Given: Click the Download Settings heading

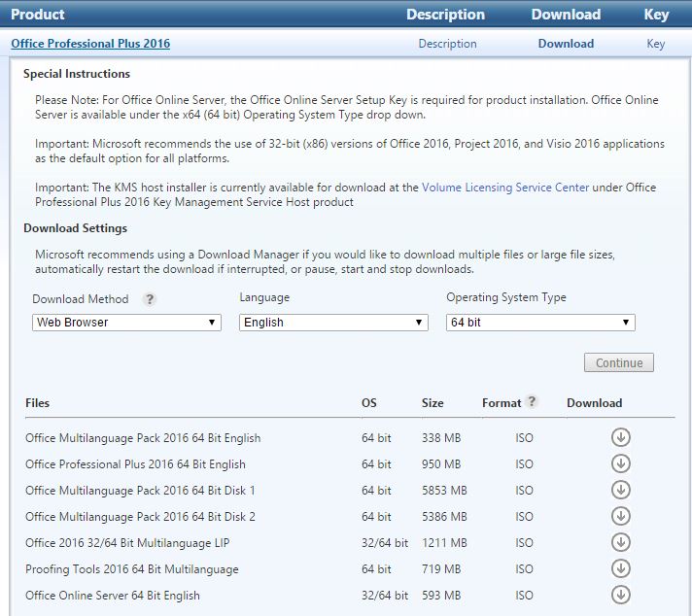Looking at the screenshot, I should pos(76,228).
